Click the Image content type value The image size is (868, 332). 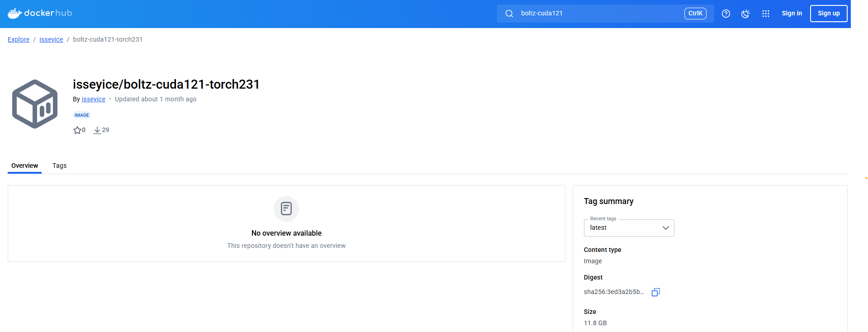(x=593, y=261)
